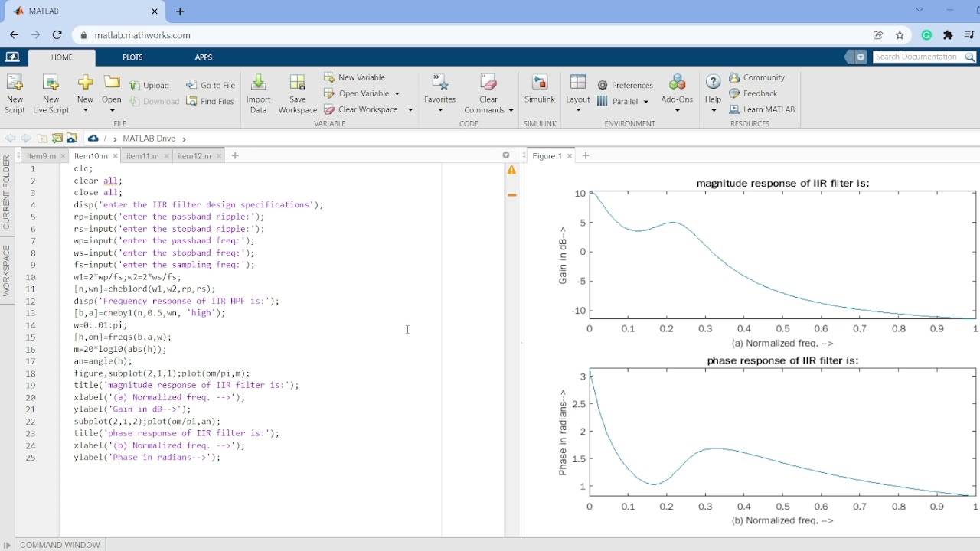Open the browser extensions puzzle icon
Viewport: 980px width, 551px height.
(x=948, y=35)
